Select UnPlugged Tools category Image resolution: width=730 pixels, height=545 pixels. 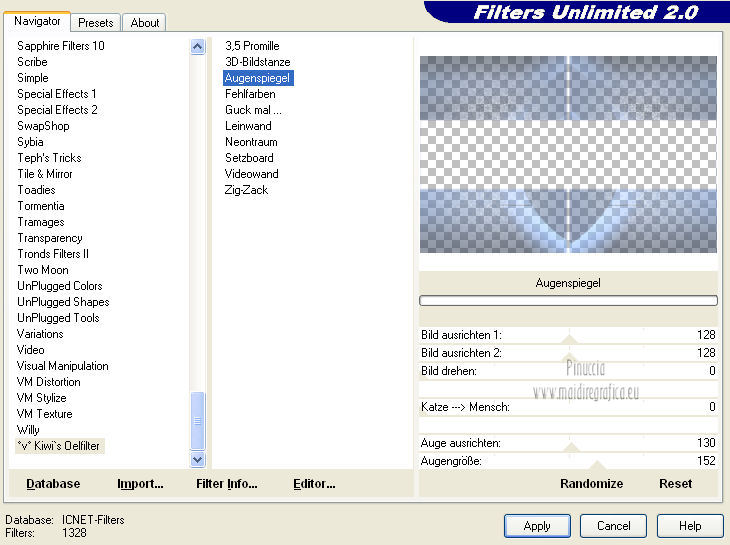point(58,318)
